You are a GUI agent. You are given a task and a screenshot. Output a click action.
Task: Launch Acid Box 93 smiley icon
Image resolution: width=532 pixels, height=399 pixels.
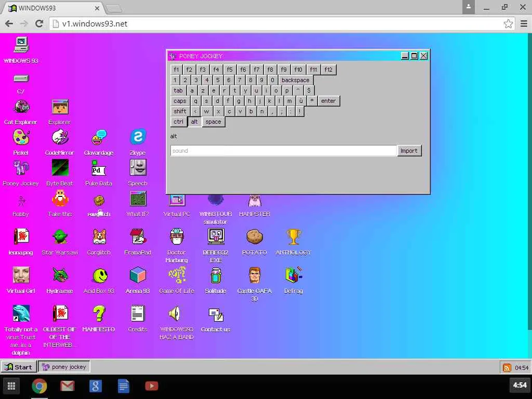click(x=99, y=275)
